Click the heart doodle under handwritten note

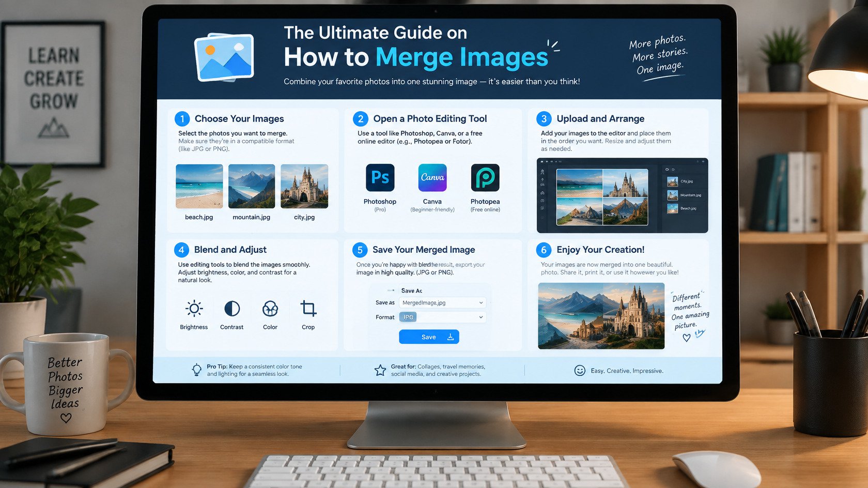[686, 338]
